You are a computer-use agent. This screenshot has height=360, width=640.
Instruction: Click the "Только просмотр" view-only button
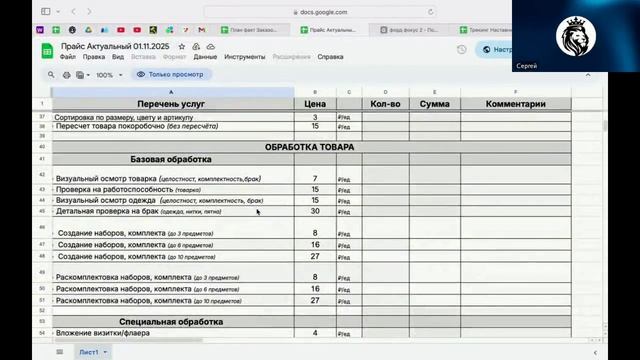(x=171, y=74)
